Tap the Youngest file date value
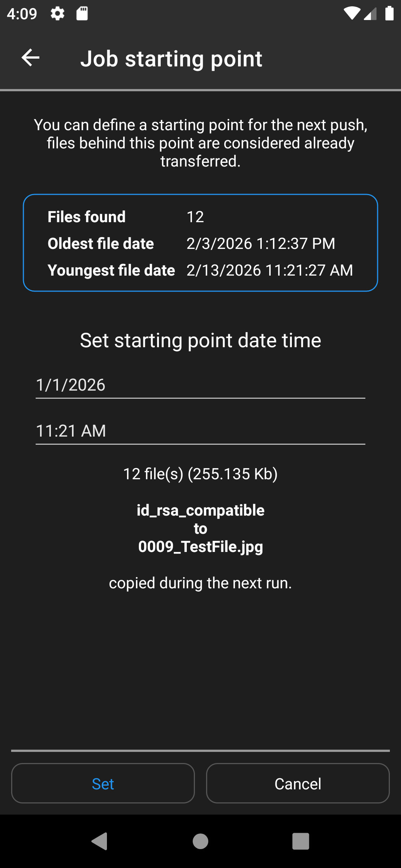Image resolution: width=401 pixels, height=868 pixels. [x=270, y=270]
